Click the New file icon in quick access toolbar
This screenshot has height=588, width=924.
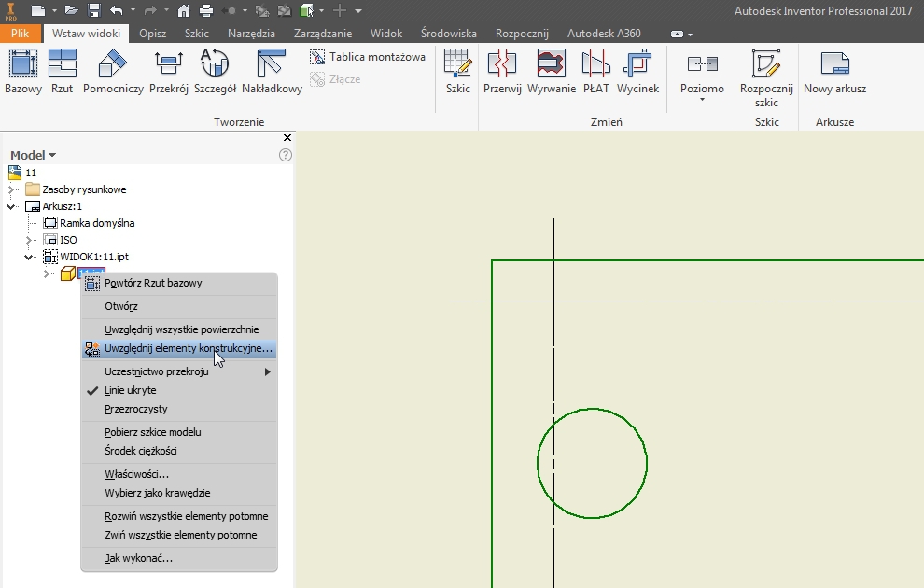[x=38, y=10]
